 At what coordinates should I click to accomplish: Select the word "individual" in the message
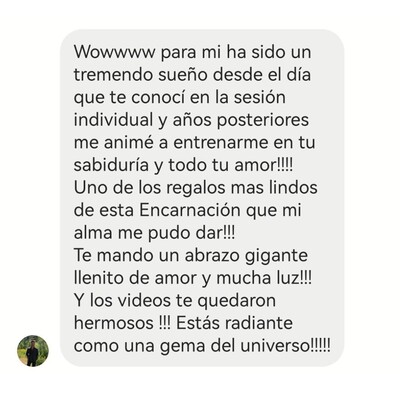pos(113,120)
